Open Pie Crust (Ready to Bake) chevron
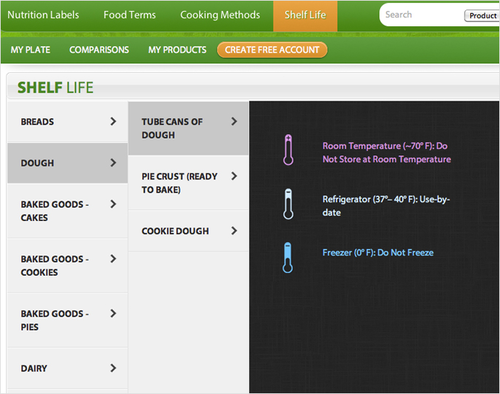Screen dimensions: 500x394 click(234, 176)
